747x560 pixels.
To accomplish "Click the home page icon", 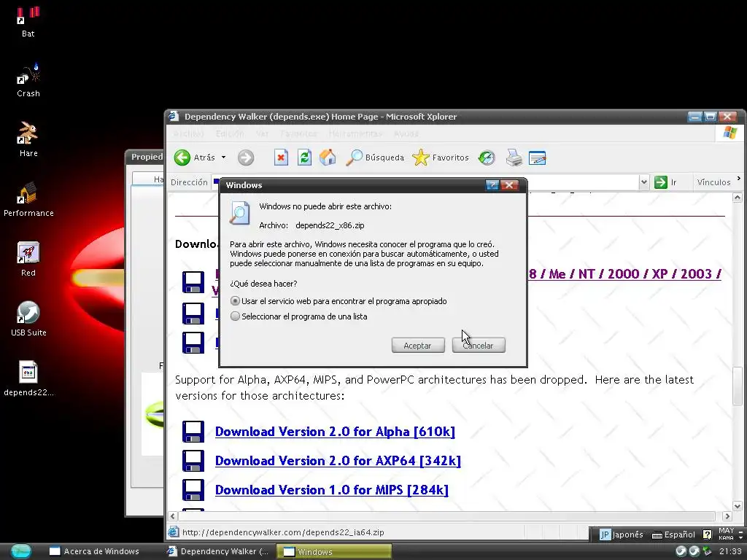I will (328, 157).
